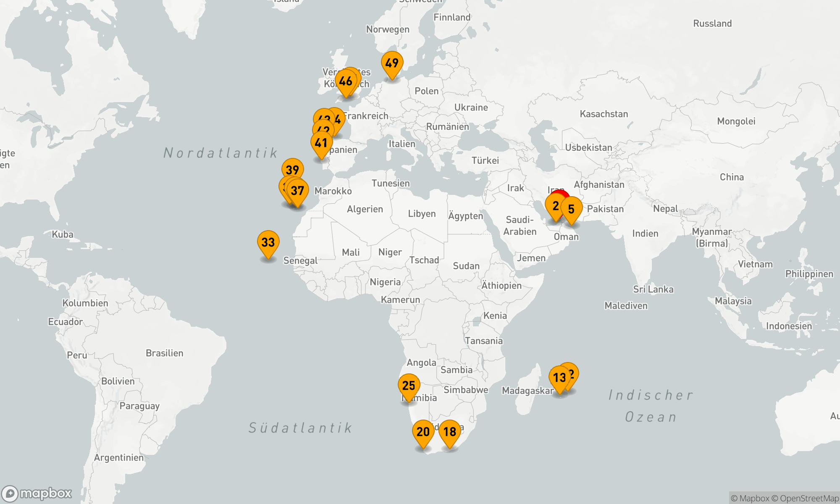
Task: Click the © Mapbox attribution link
Action: (750, 499)
